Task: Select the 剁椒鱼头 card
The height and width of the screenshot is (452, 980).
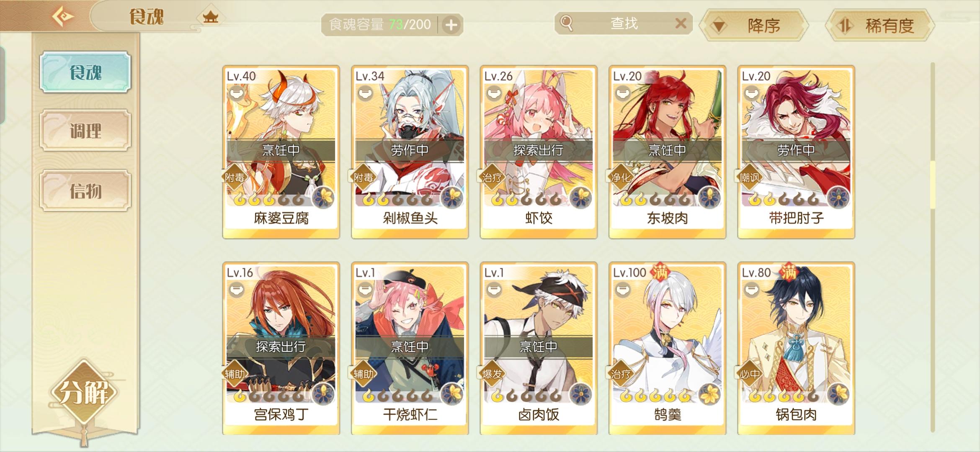Action: 410,152
